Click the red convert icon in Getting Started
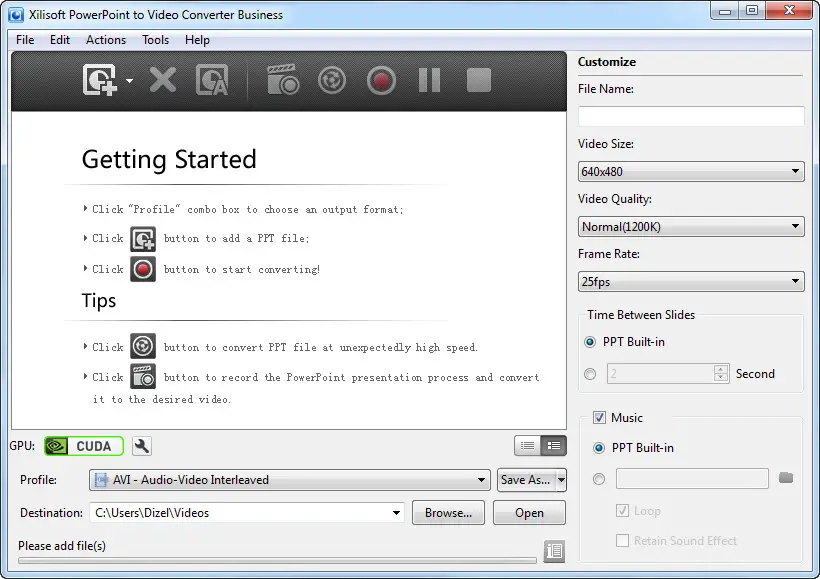Image resolution: width=820 pixels, height=579 pixels. point(143,269)
